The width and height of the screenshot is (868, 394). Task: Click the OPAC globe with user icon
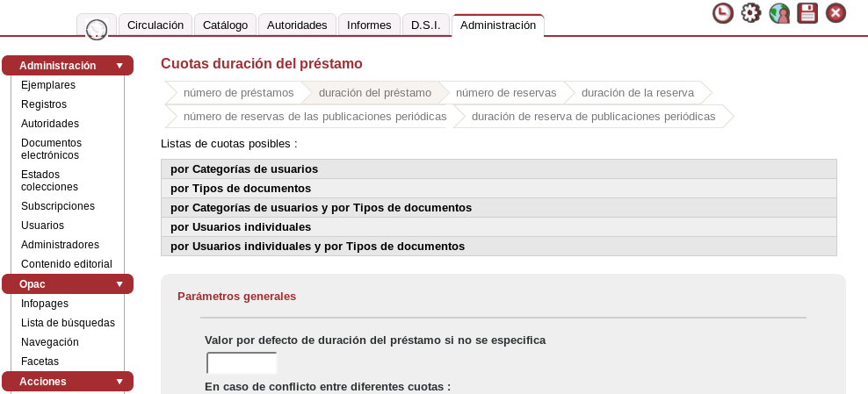(779, 13)
